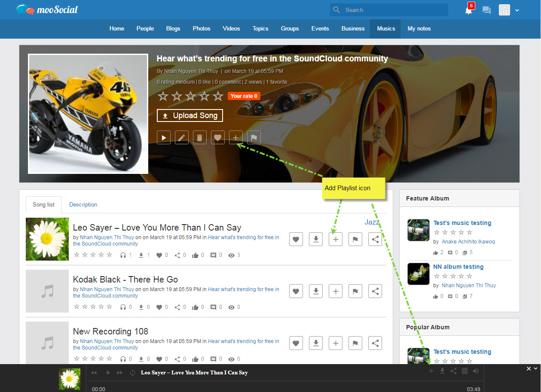
Task: Open the New Recording 108 song title
Action: [110, 331]
